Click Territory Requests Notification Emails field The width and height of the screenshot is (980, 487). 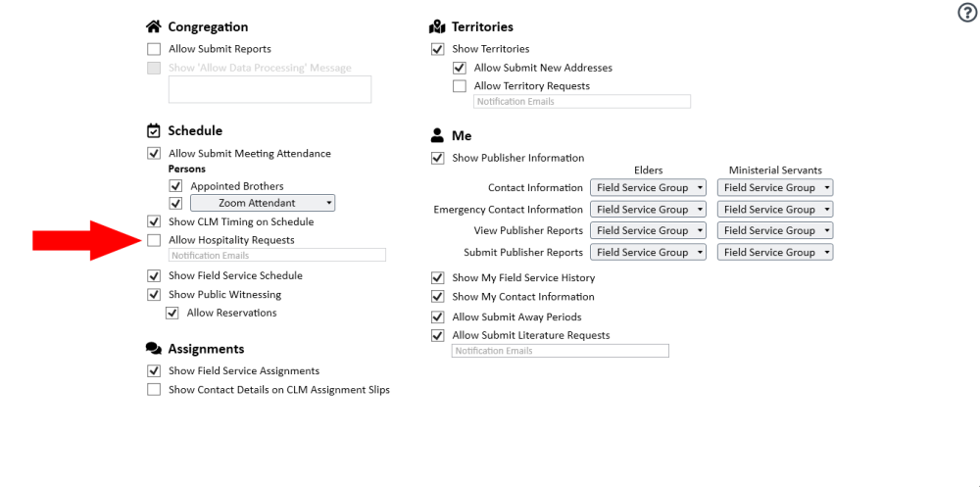582,102
